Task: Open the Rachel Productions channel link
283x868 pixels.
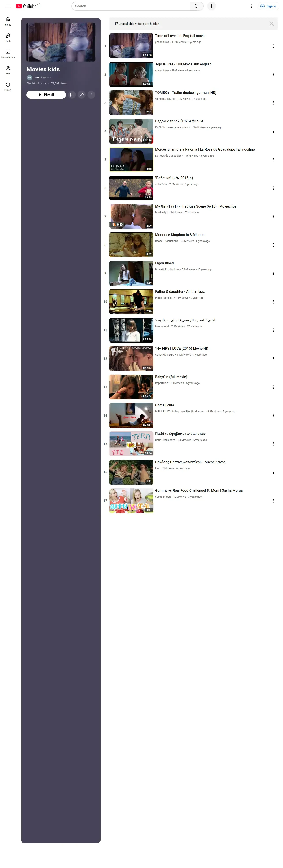Action: pyautogui.click(x=166, y=241)
